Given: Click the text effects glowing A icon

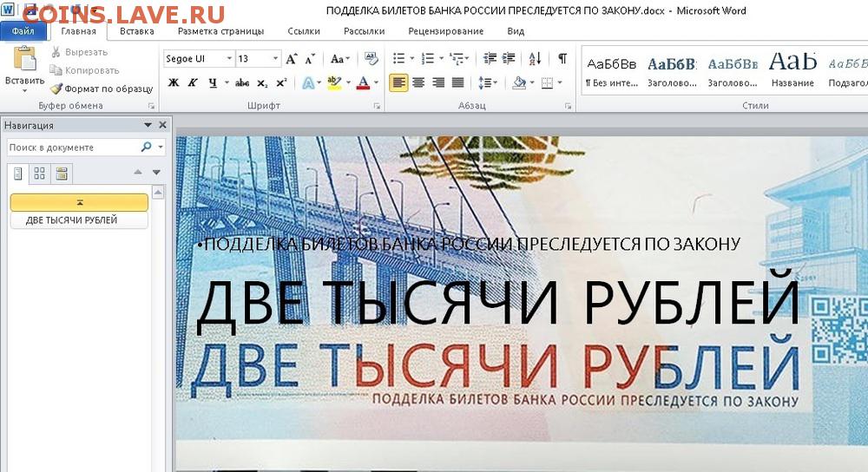Looking at the screenshot, I should tap(308, 83).
